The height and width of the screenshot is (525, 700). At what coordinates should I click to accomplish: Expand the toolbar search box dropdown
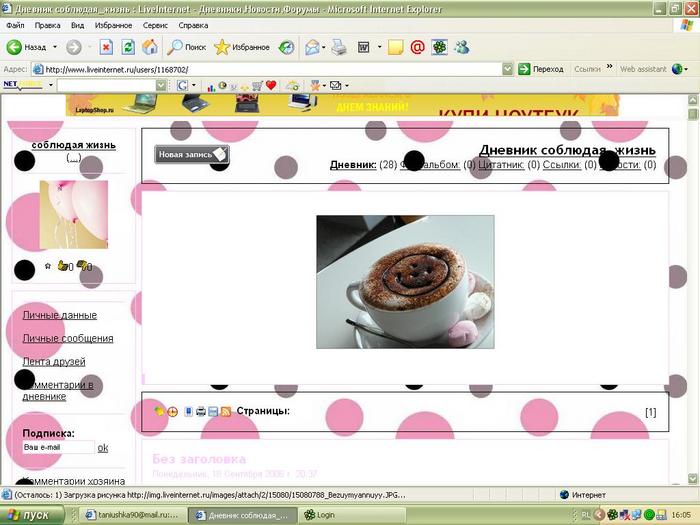[161, 85]
